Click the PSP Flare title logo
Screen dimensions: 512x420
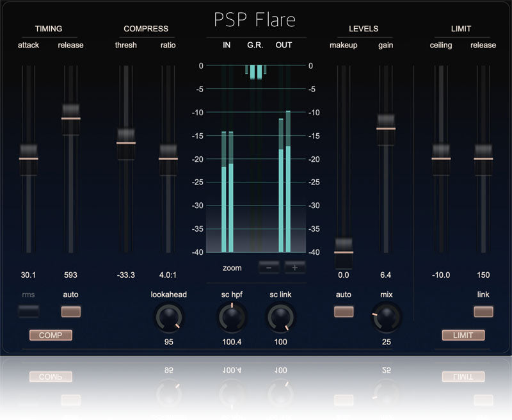click(x=255, y=20)
